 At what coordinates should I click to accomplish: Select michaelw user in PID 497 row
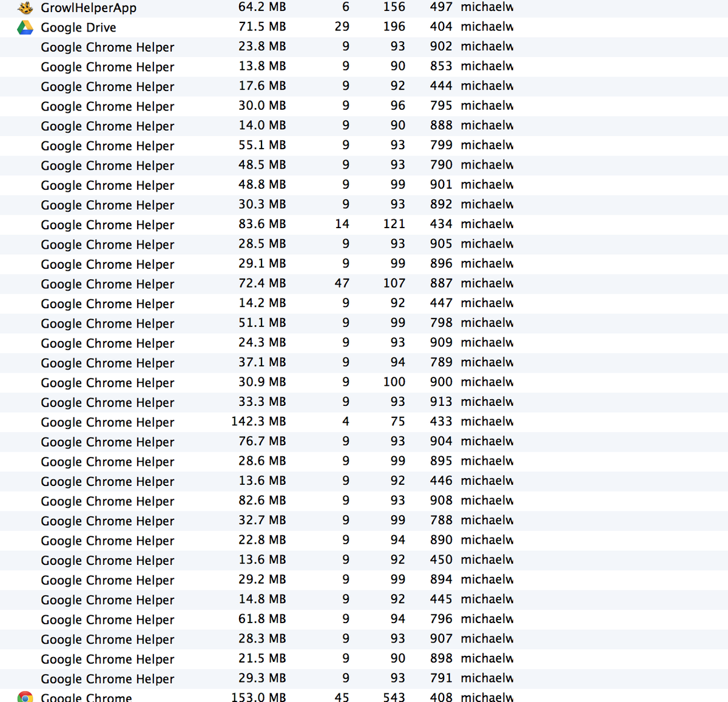coord(487,7)
